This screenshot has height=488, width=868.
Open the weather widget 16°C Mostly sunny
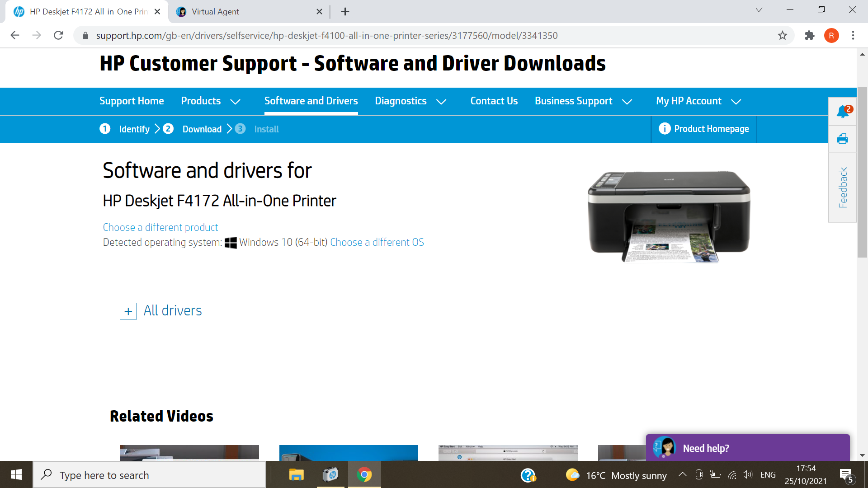(616, 475)
